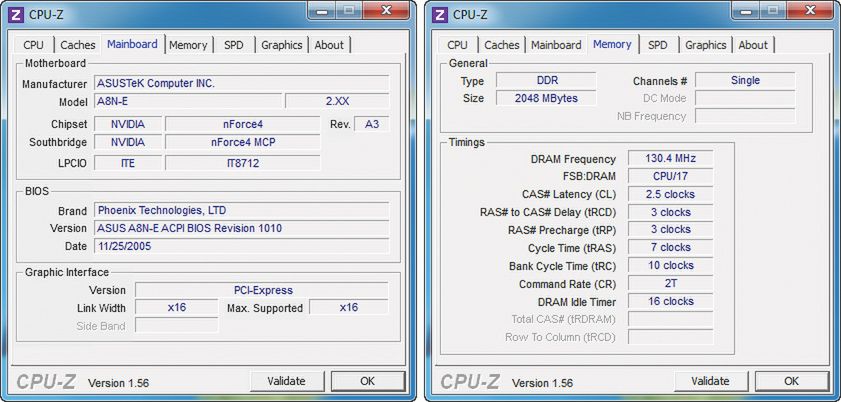The width and height of the screenshot is (841, 402).
Task: Click the Command Rate value 2T
Action: pyautogui.click(x=670, y=283)
